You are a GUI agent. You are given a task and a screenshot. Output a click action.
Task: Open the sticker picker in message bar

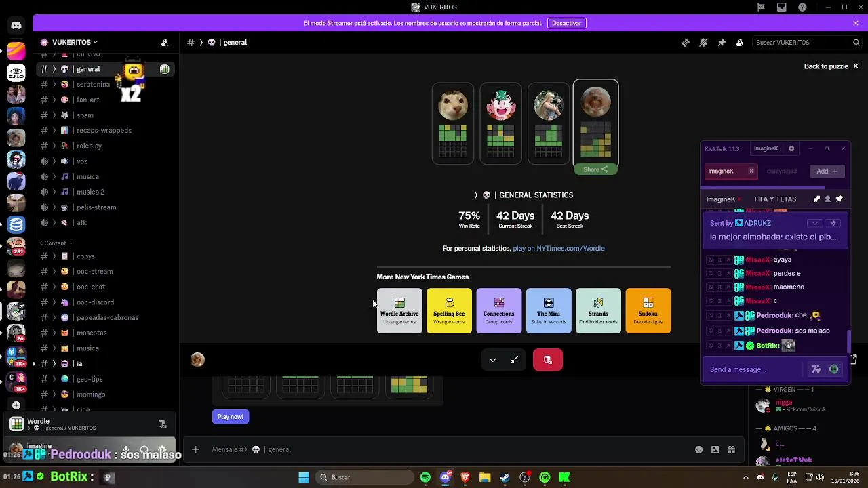[715, 449]
